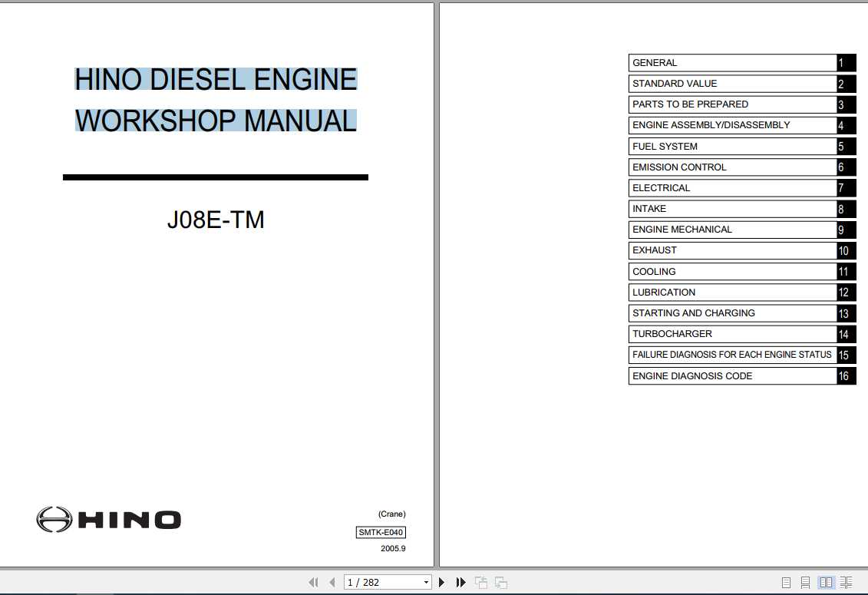The height and width of the screenshot is (595, 868).
Task: Open the page number dropdown arrow
Action: [426, 582]
